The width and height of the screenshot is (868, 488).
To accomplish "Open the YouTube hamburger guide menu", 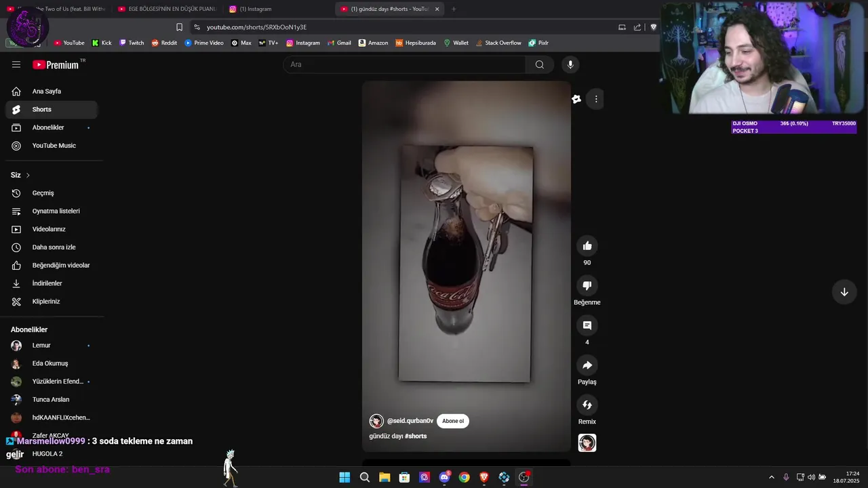I will tap(16, 64).
